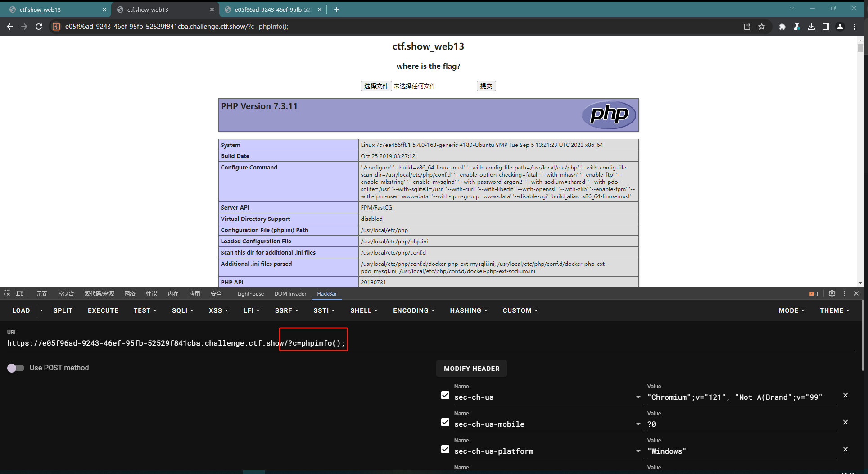The width and height of the screenshot is (868, 474).
Task: Open the HASHING dropdown menu
Action: 469,310
